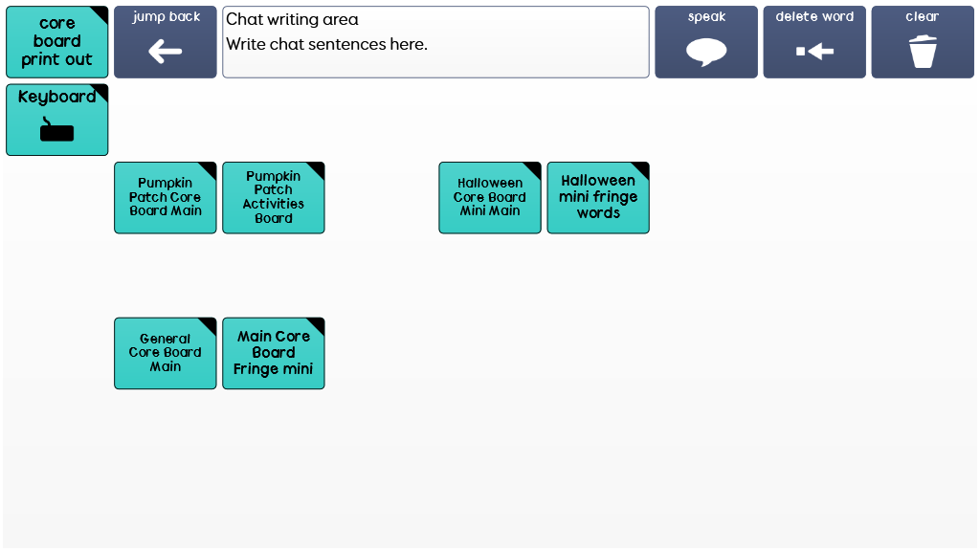Open Halloween mini fringe words board
The image size is (980, 551).
(598, 197)
